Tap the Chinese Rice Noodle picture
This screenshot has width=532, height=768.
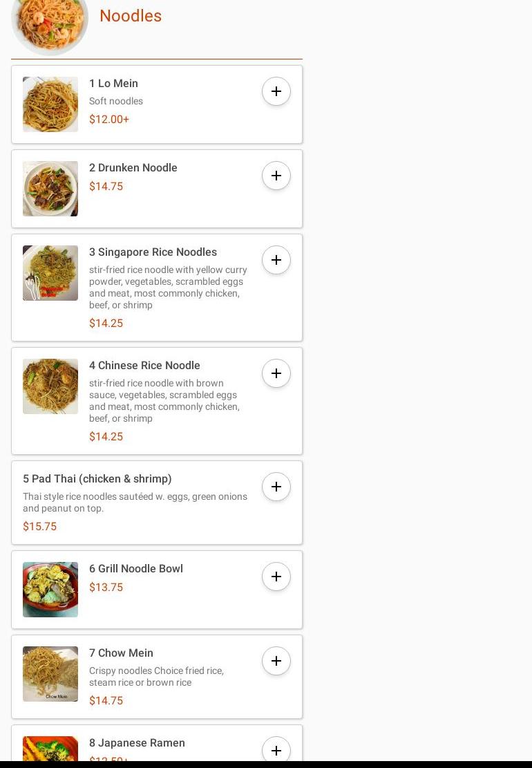[x=50, y=386]
